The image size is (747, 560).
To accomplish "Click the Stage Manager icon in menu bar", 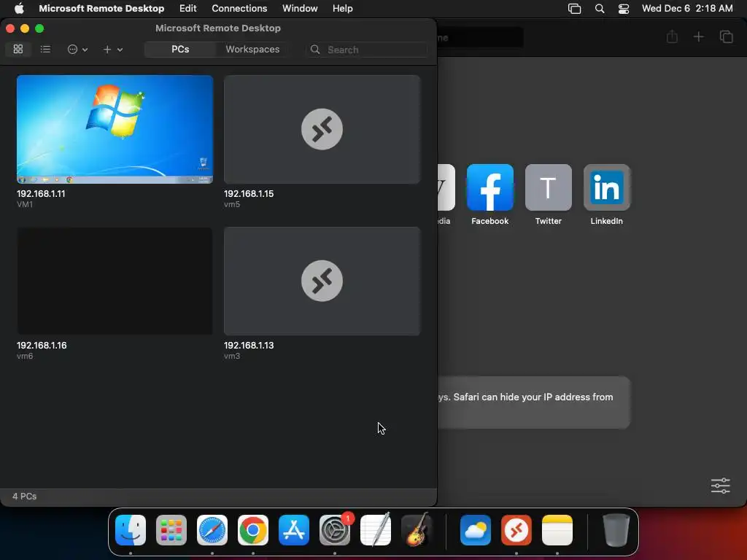I will coord(575,9).
